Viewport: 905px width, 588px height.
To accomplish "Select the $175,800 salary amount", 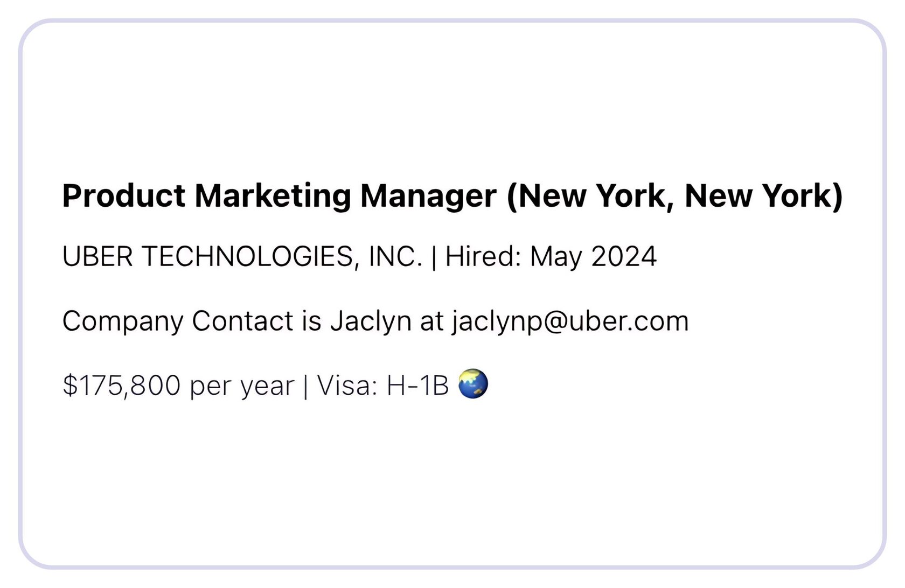I will 122,386.
